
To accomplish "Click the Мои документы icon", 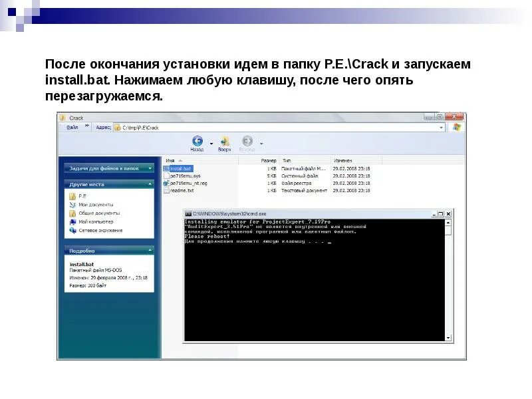I will pos(72,205).
